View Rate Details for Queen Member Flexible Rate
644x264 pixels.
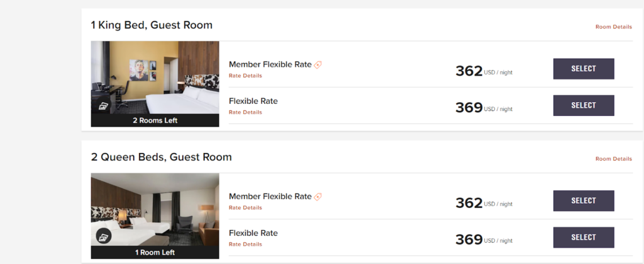tap(245, 207)
